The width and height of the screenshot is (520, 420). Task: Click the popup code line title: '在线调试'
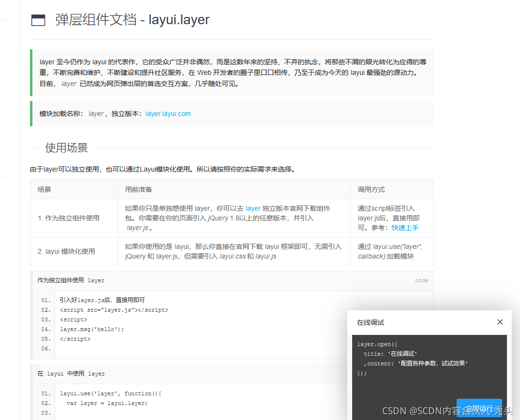click(390, 354)
